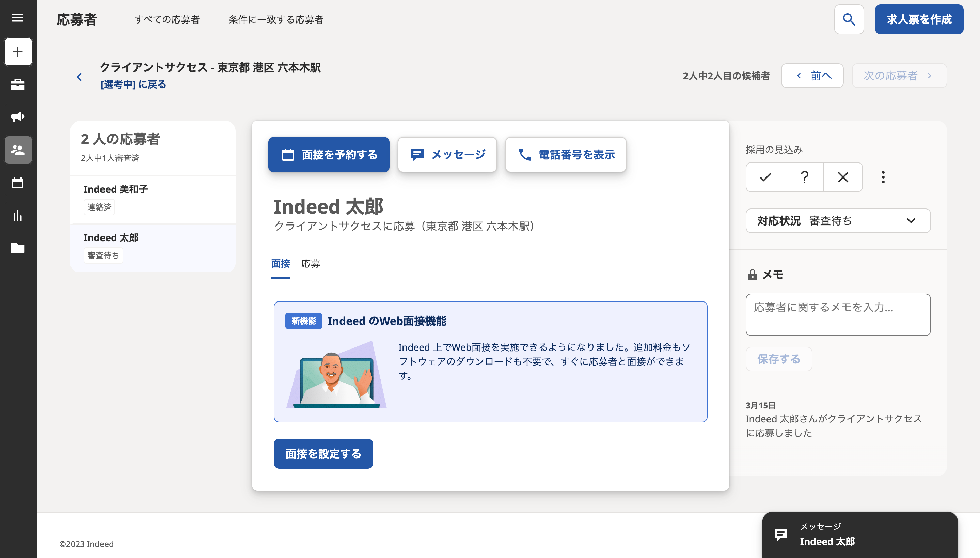
Task: Click the job title クライアントサクセス - 東京都 港区 六本木駅
Action: click(210, 67)
